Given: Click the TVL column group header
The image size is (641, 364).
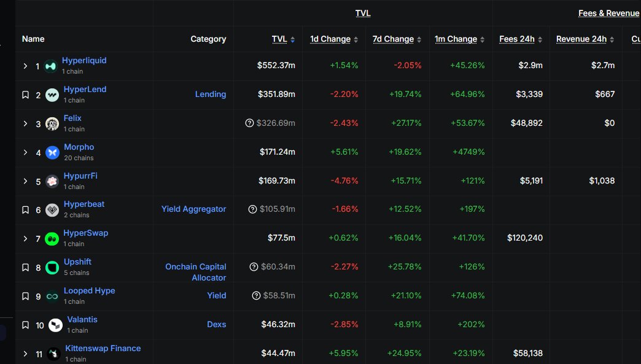Looking at the screenshot, I should (x=363, y=14).
